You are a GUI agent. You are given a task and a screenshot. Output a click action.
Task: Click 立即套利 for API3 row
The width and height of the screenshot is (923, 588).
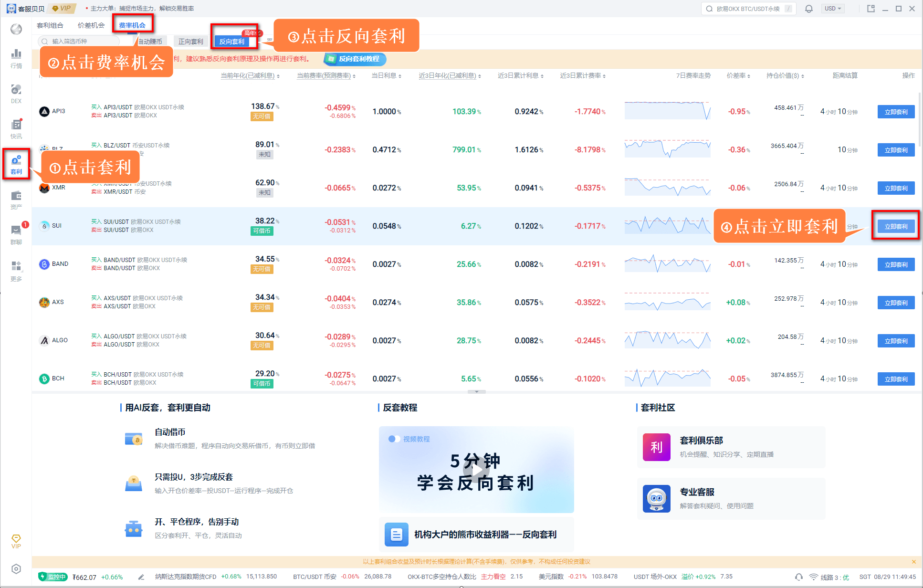pos(896,112)
